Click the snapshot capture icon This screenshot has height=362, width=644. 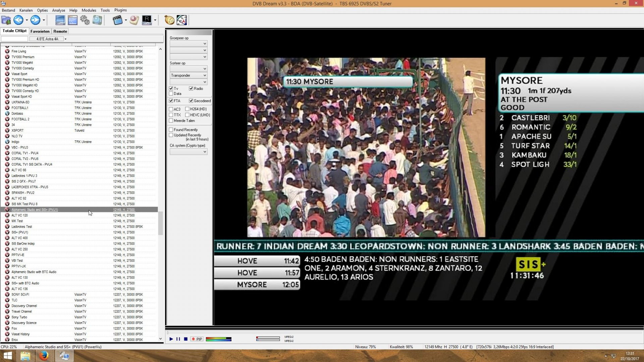click(x=97, y=20)
